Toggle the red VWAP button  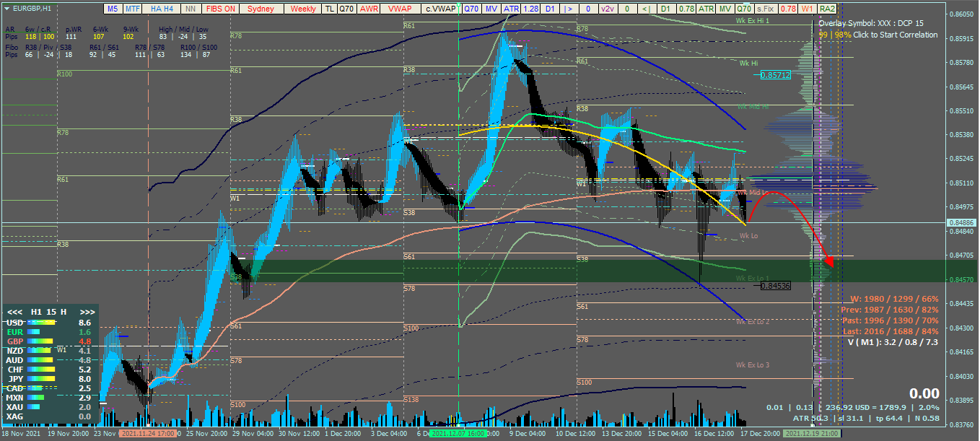(x=401, y=9)
